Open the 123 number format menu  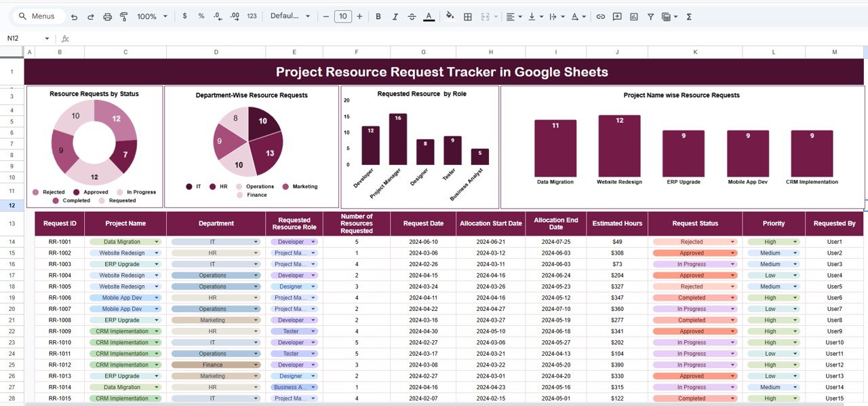[252, 16]
